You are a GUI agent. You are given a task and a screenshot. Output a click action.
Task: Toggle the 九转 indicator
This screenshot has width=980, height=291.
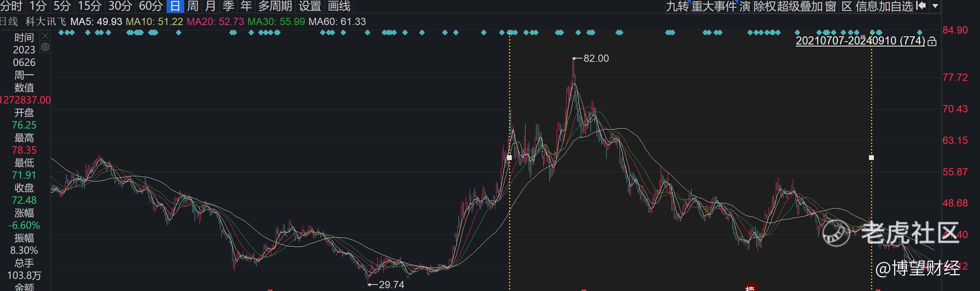click(x=677, y=6)
